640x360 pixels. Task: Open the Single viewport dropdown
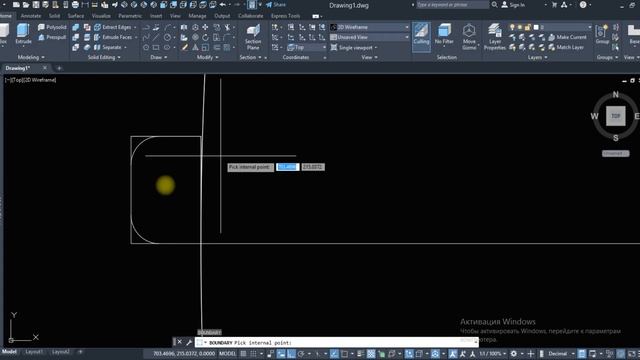pyautogui.click(x=354, y=47)
